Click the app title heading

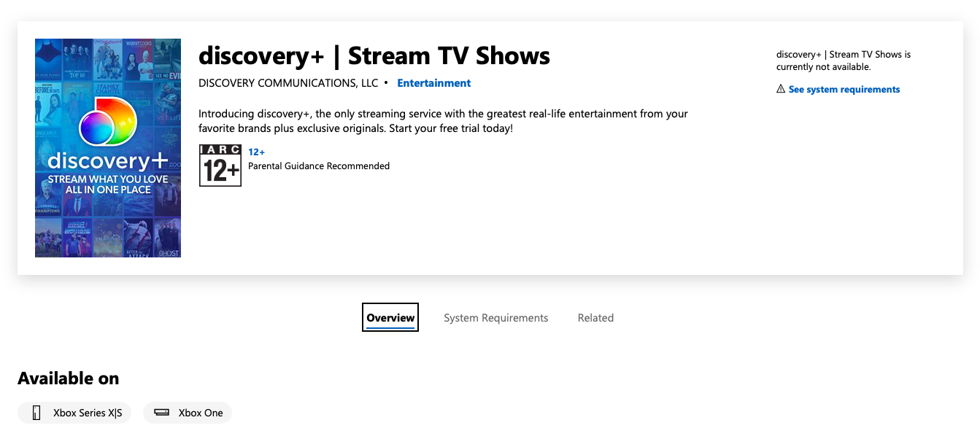[x=374, y=55]
